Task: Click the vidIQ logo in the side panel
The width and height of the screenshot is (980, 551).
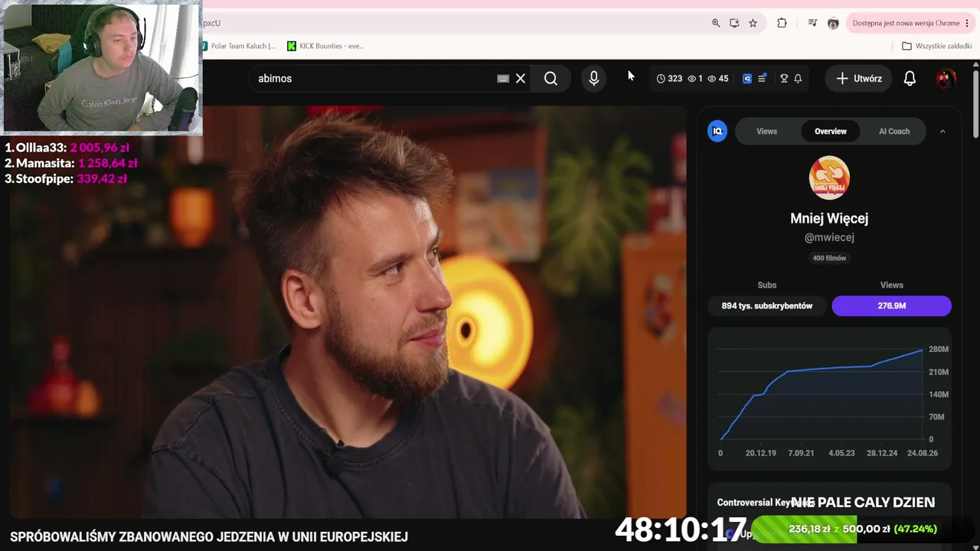Action: coord(717,132)
